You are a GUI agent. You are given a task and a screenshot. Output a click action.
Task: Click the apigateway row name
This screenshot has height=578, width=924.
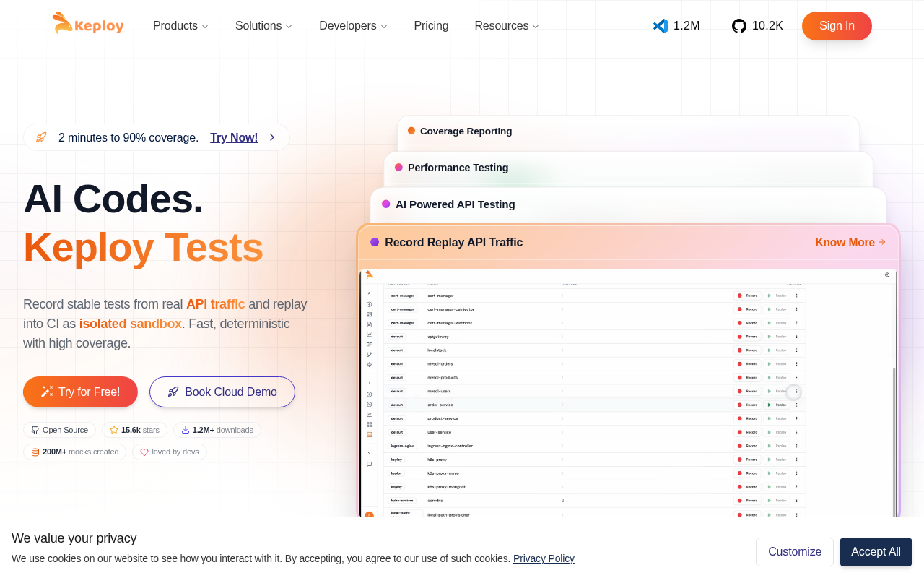pyautogui.click(x=438, y=337)
